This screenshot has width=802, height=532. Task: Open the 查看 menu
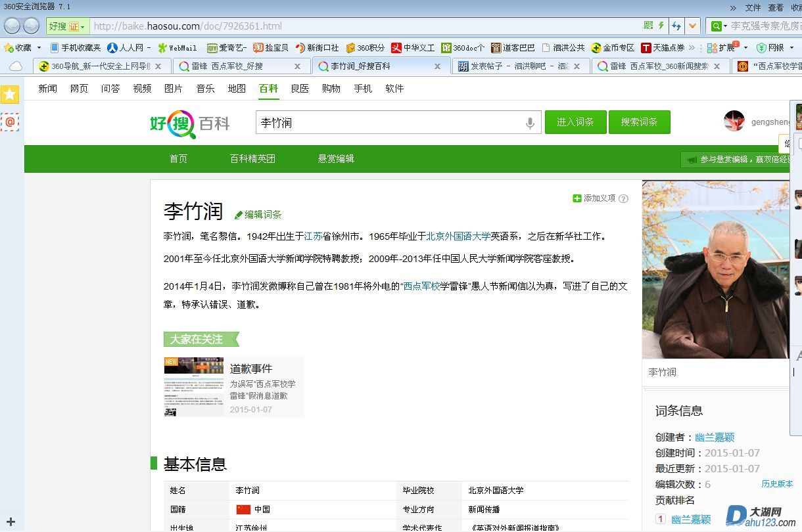[776, 8]
